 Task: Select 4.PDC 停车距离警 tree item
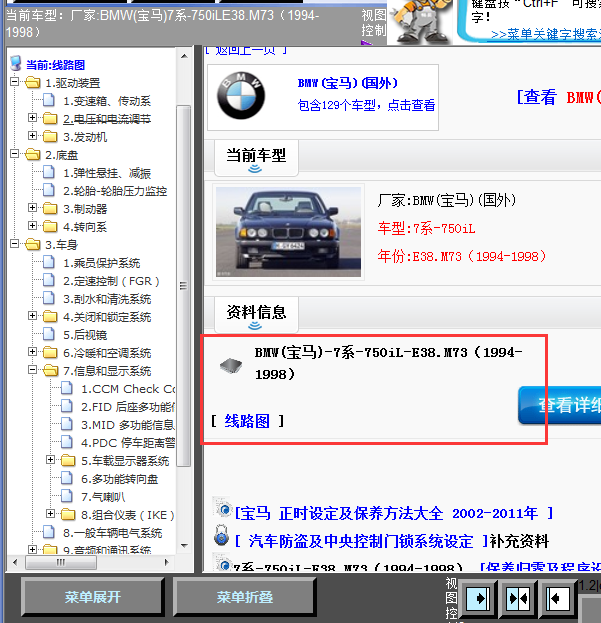coord(128,443)
